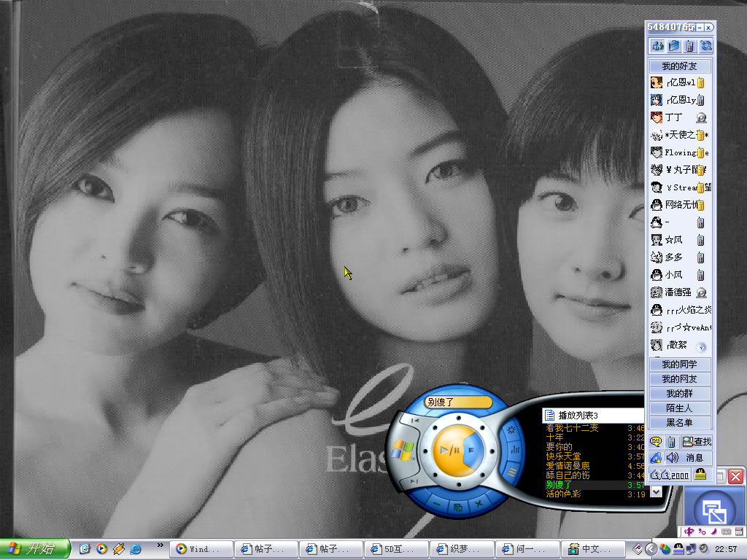This screenshot has width=747, height=560.
Task: Toggle the equalizer panel in media player
Action: coord(515,450)
